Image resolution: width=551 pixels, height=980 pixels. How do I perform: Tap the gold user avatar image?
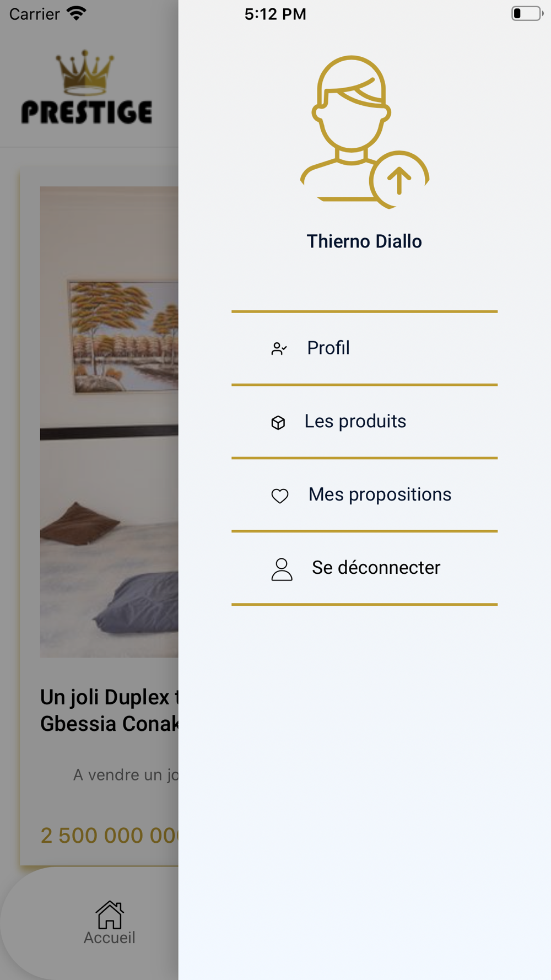pos(364,132)
